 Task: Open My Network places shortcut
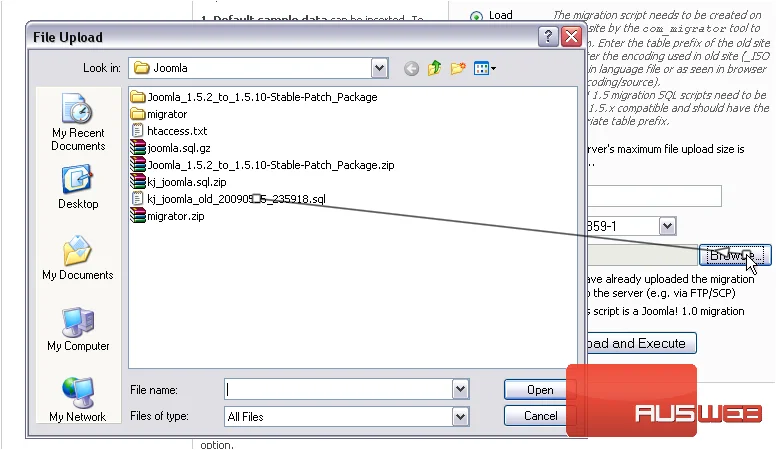[78, 400]
